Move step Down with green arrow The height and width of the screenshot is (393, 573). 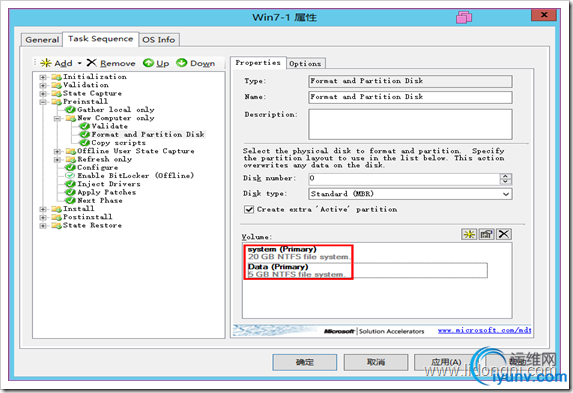[x=195, y=63]
